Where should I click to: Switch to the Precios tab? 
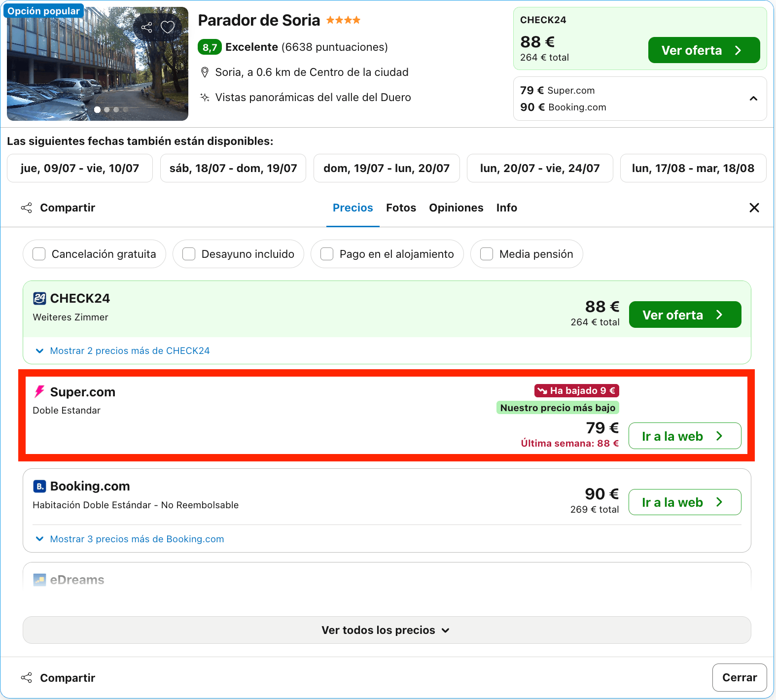[x=353, y=208]
